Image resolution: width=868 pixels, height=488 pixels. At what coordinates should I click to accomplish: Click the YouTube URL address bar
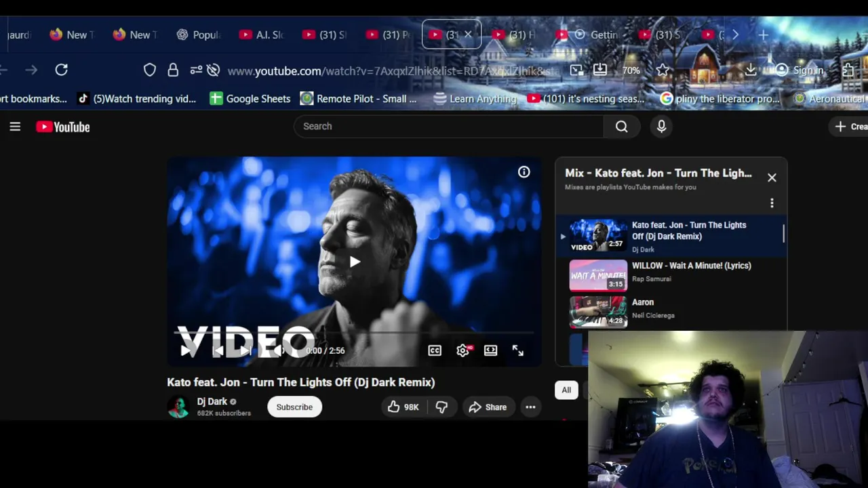click(393, 70)
